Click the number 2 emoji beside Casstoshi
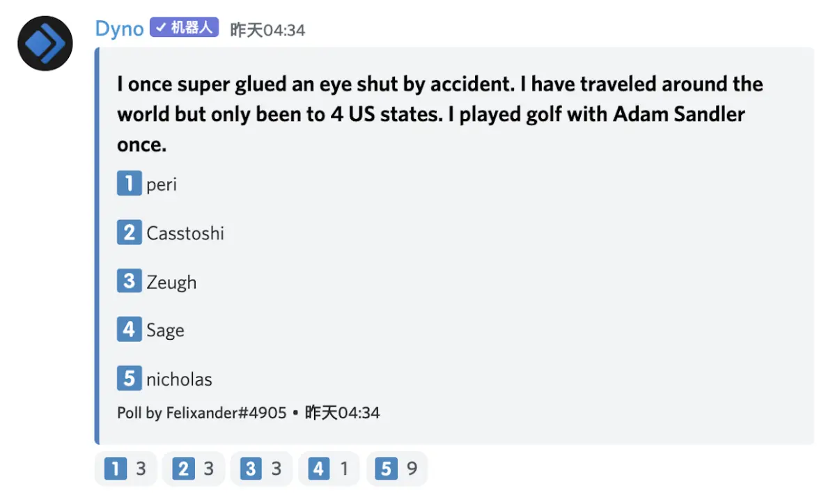This screenshot has width=833, height=504. coord(129,232)
